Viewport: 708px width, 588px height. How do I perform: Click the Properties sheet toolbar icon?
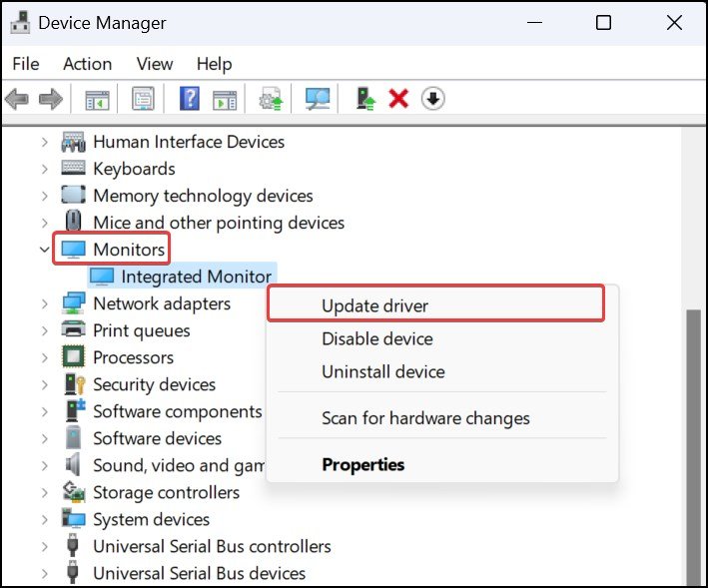(143, 99)
